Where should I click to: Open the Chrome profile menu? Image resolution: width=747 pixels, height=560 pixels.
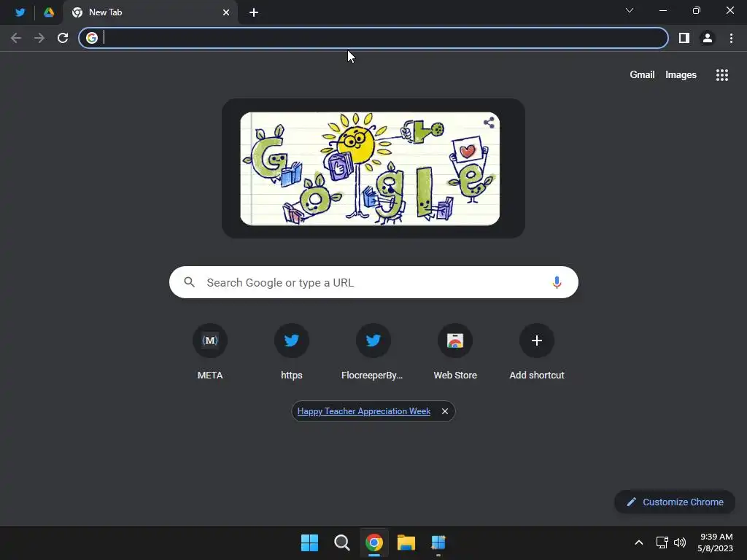[708, 38]
